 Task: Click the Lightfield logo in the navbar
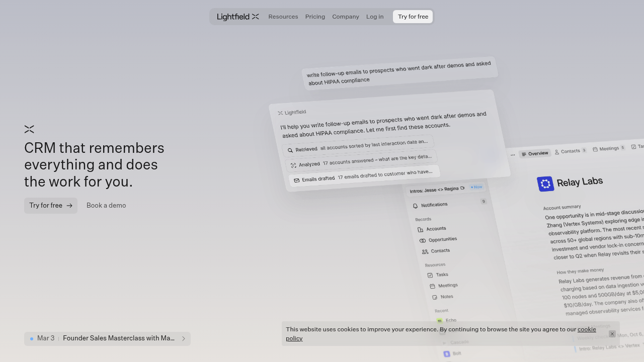[237, 17]
